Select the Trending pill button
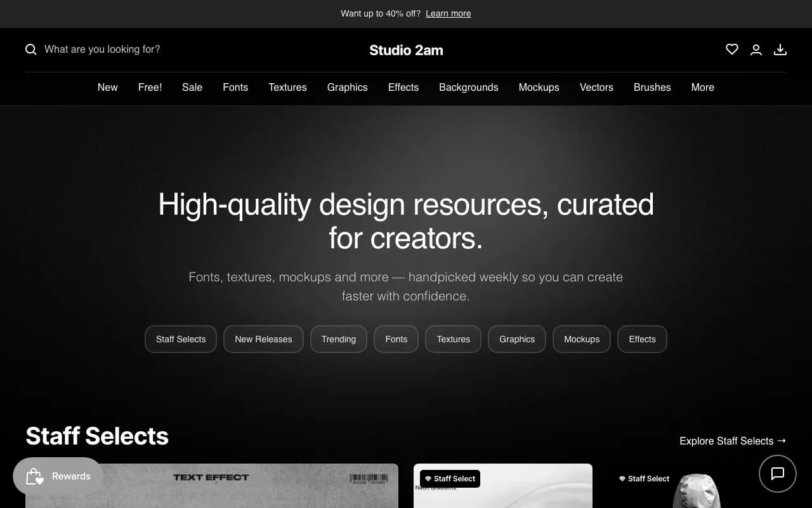Screen dimensions: 812x508 coord(339,339)
